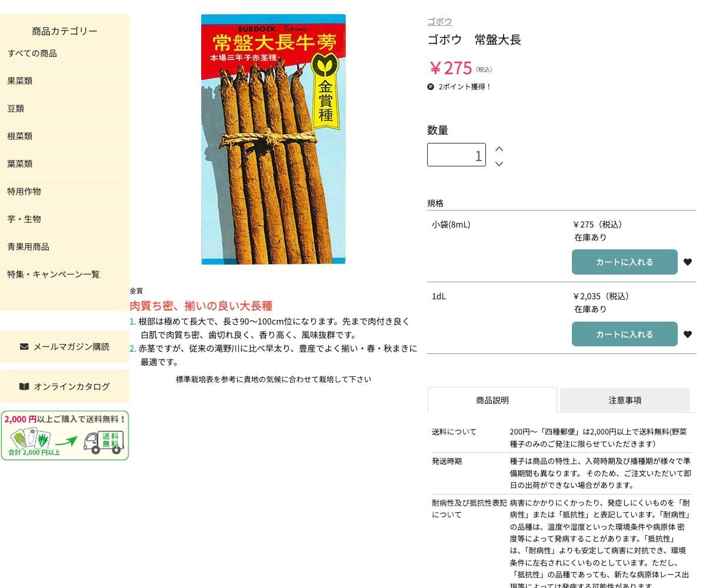Click the quantity input field showing 1
This screenshot has width=706, height=588.
pos(457,155)
